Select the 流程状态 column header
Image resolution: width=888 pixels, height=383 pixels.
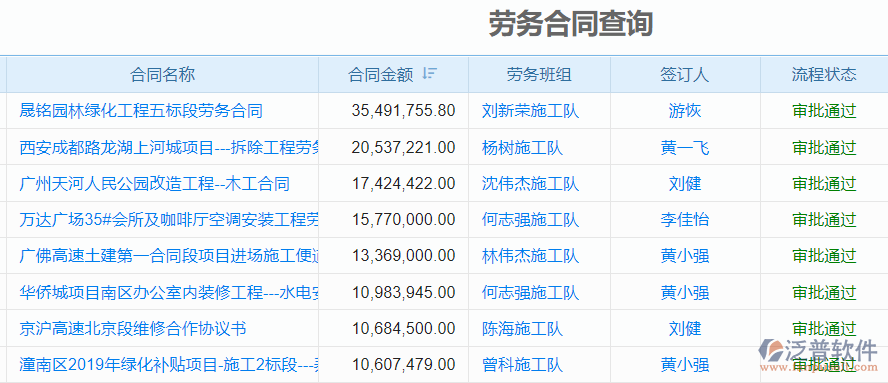click(x=824, y=74)
